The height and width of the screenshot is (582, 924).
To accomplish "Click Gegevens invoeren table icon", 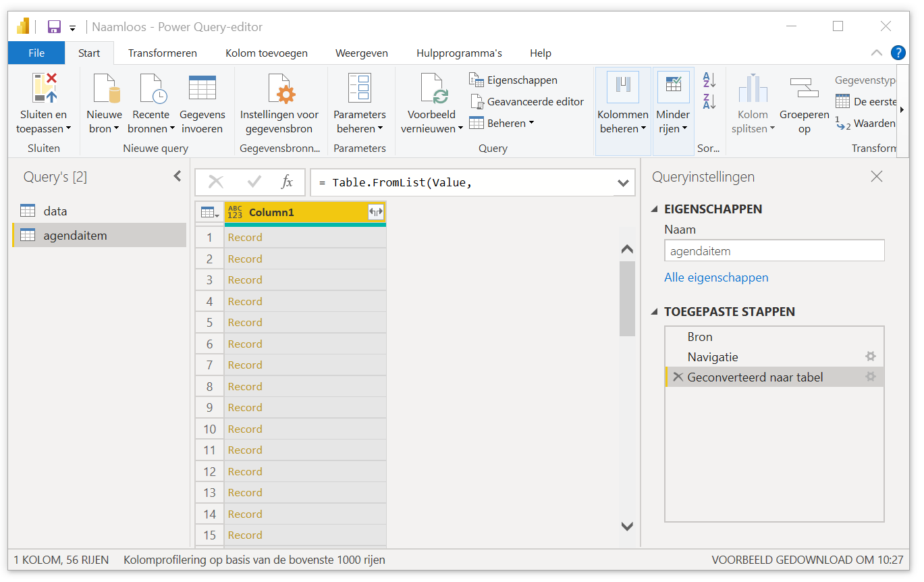I will point(202,88).
